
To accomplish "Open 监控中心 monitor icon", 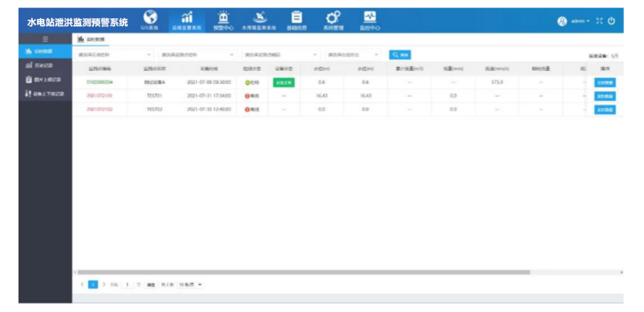I will coord(370,18).
